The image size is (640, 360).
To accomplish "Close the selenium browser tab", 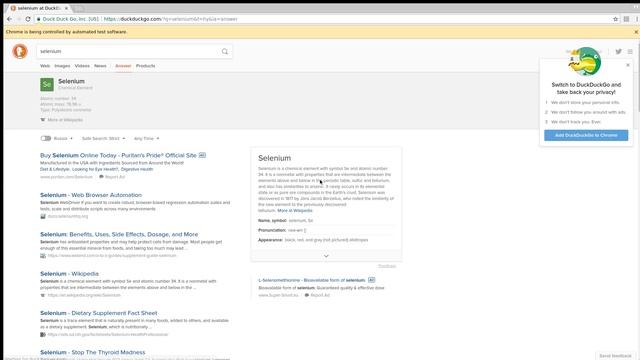I will [x=67, y=8].
